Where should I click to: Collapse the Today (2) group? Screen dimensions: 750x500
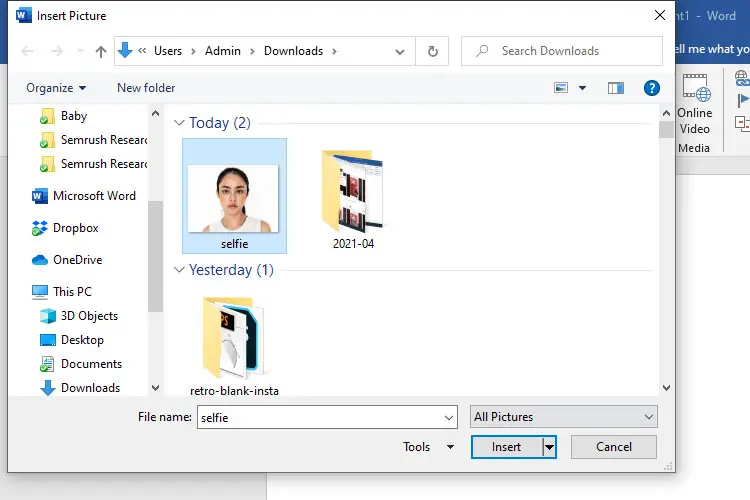(x=179, y=123)
